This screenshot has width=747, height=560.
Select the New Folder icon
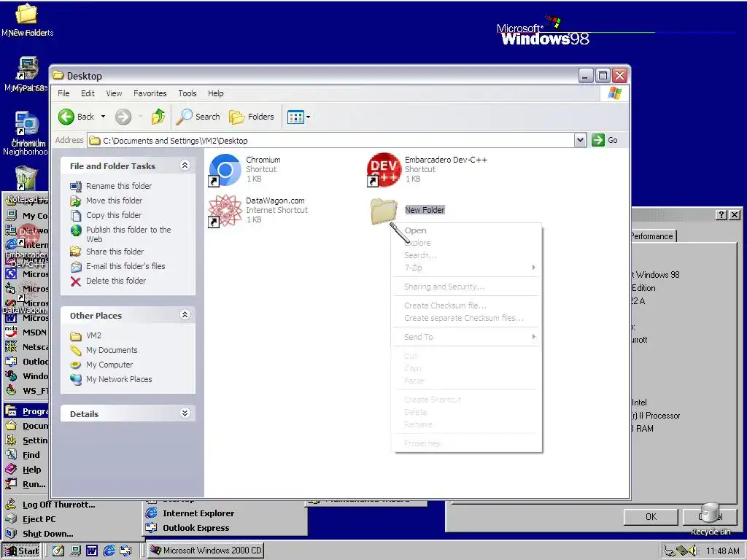384,211
